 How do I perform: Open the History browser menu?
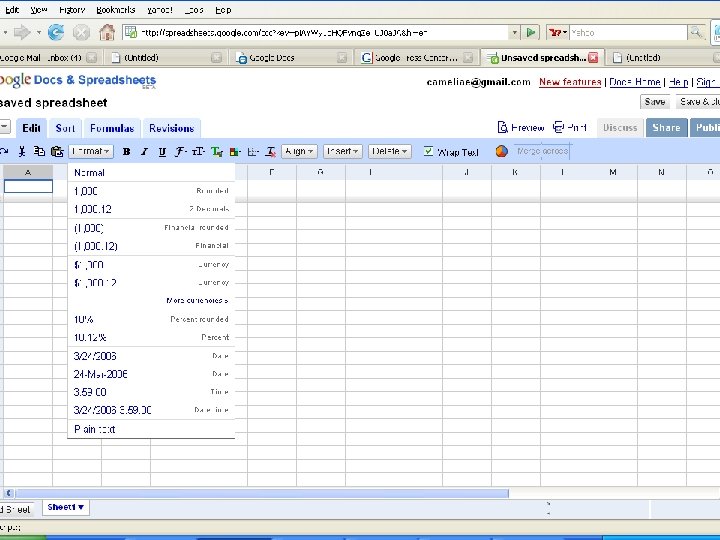click(x=72, y=10)
